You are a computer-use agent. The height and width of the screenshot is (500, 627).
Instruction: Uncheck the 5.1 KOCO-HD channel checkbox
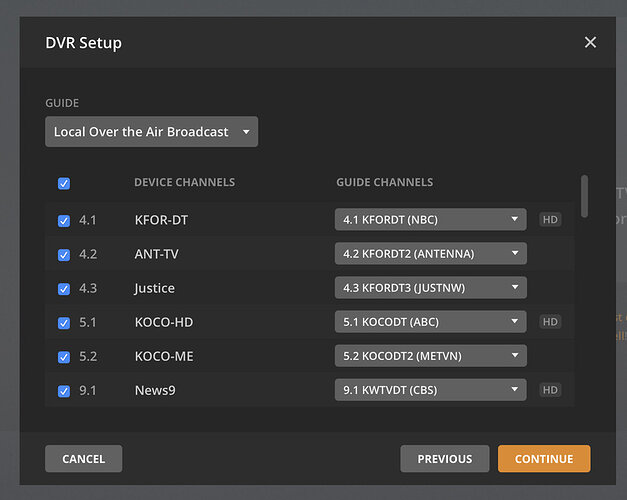pos(64,322)
